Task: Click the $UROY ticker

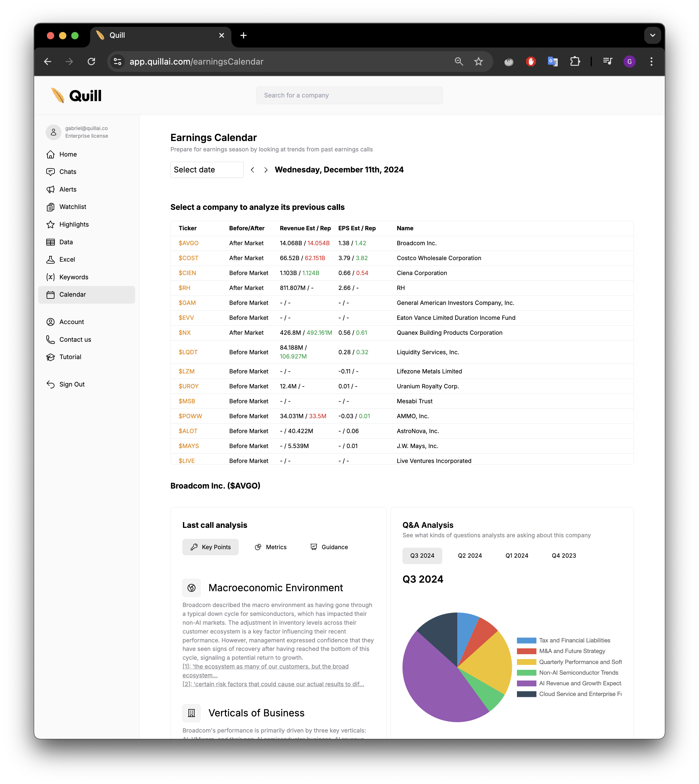Action: point(188,387)
